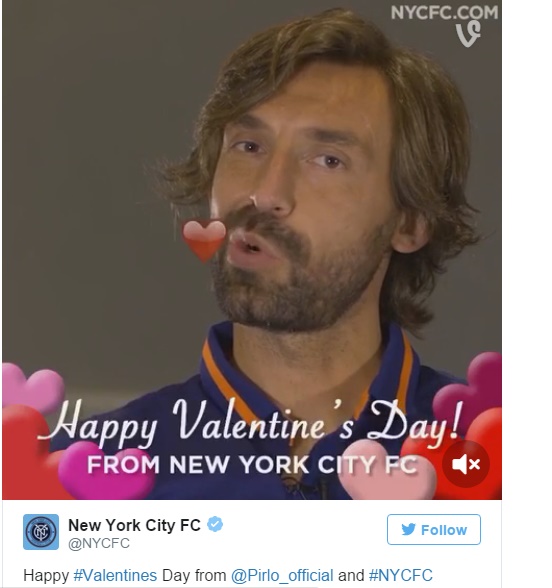The image size is (552, 588).
Task: Click the FROM NEW YORK CITY FC caption
Action: 252,465
